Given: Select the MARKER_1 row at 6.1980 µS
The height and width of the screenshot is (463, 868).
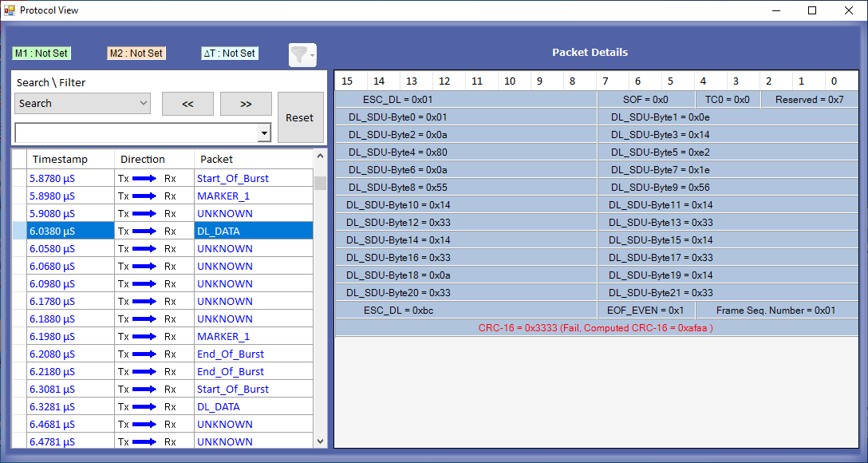Looking at the screenshot, I should [x=223, y=336].
